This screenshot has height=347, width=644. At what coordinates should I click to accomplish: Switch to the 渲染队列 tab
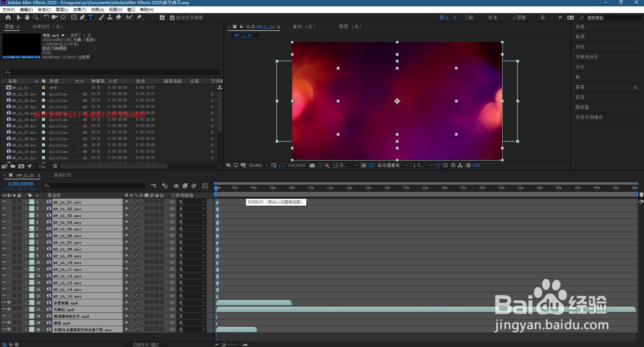point(62,175)
